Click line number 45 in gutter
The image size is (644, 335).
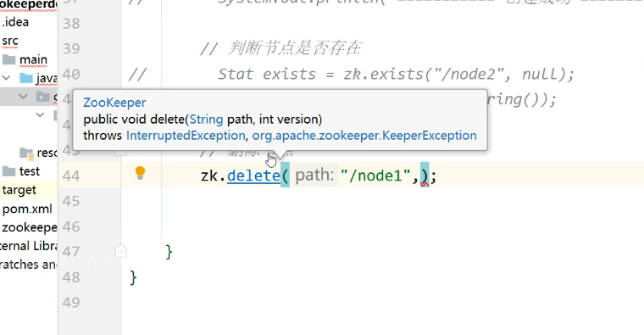[x=71, y=201]
